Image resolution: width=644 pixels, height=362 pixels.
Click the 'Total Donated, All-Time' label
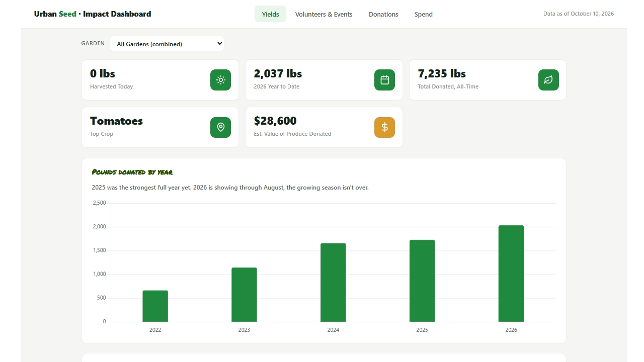coord(448,86)
